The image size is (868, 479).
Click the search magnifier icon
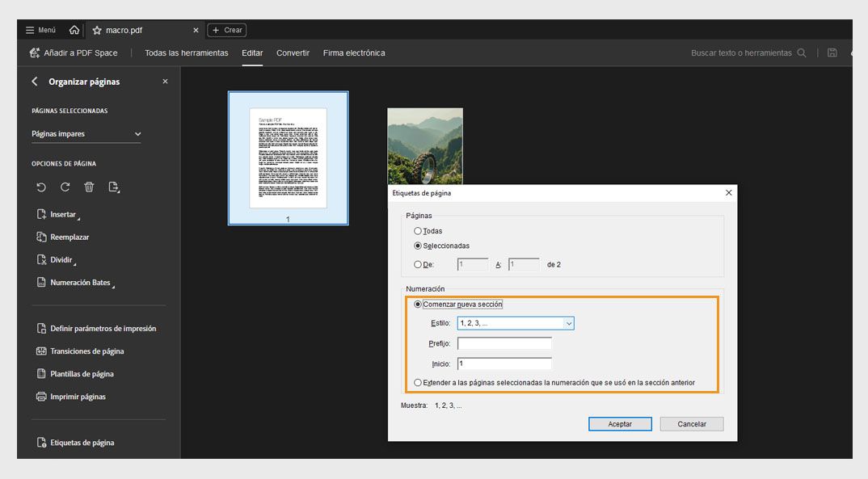tap(802, 53)
